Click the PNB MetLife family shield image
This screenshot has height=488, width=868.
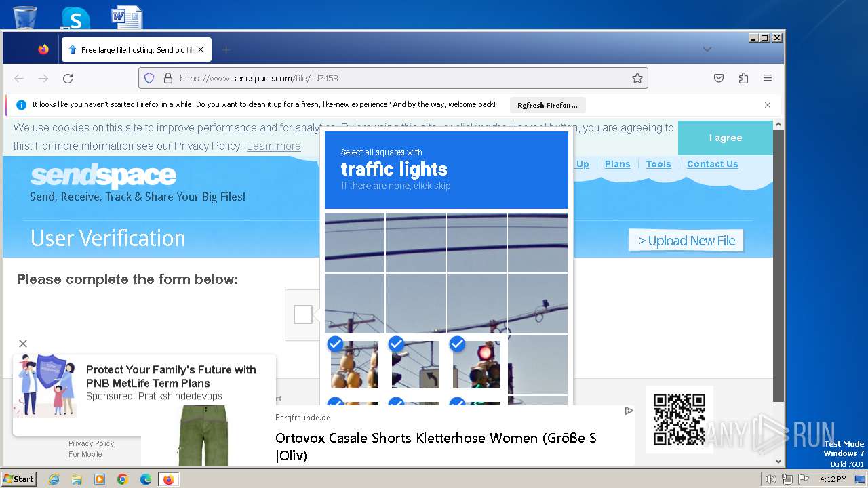(x=47, y=385)
